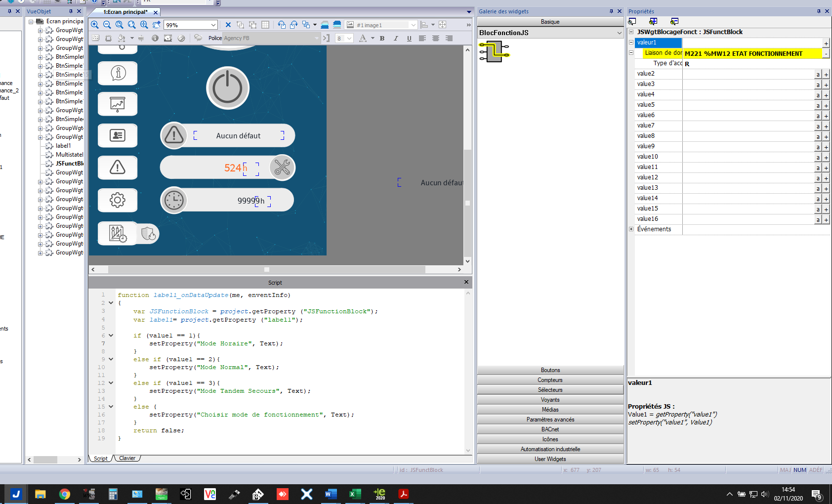
Task: Open the Automatisation industrielle widget category
Action: coord(550,449)
